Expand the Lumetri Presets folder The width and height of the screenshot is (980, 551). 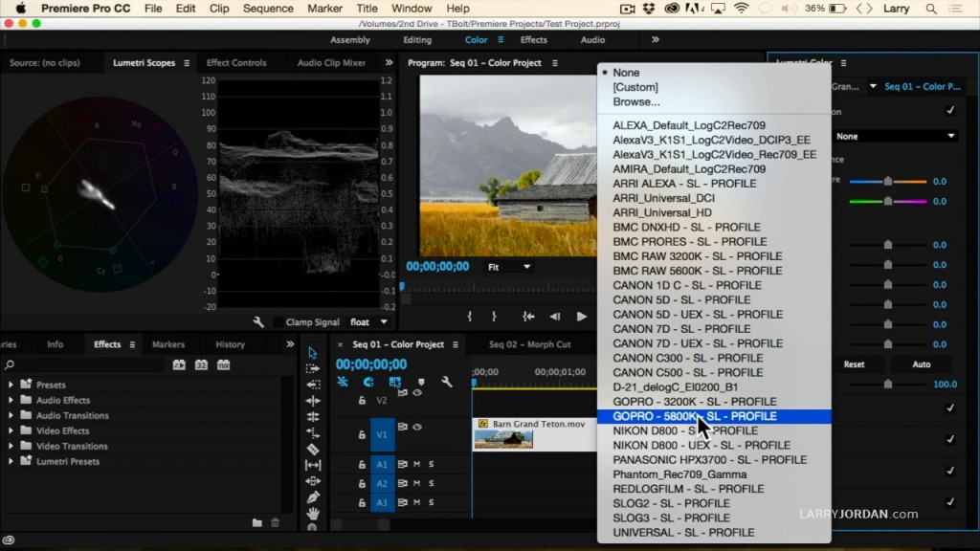tap(11, 461)
